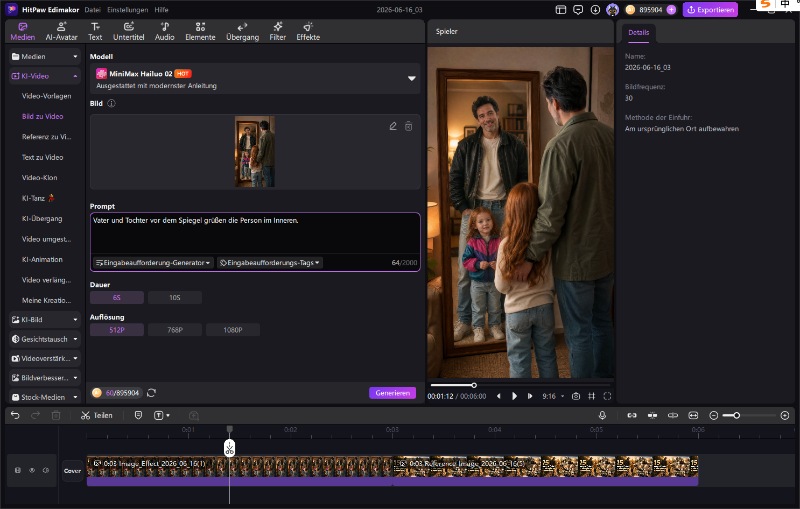Step to next frame in player
The height and width of the screenshot is (509, 800).
[x=530, y=396]
